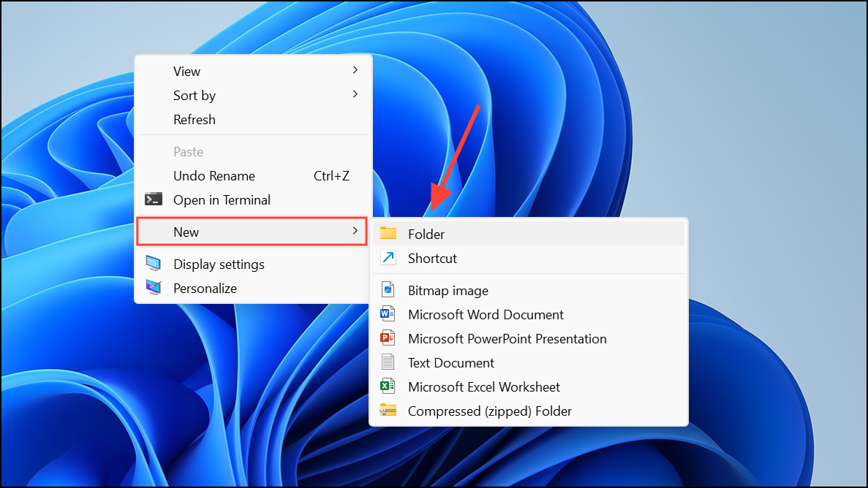Click the PowerPoint presentation icon

pos(388,338)
